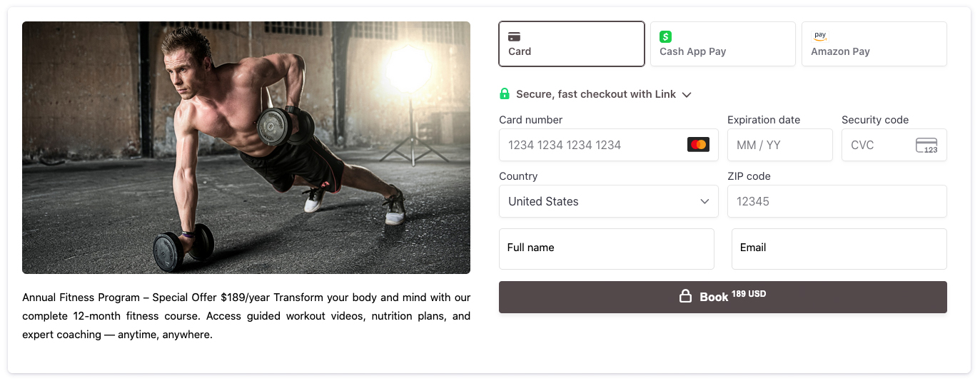The height and width of the screenshot is (381, 980).
Task: Click the Expiration date MM / YY field
Action: tap(779, 145)
